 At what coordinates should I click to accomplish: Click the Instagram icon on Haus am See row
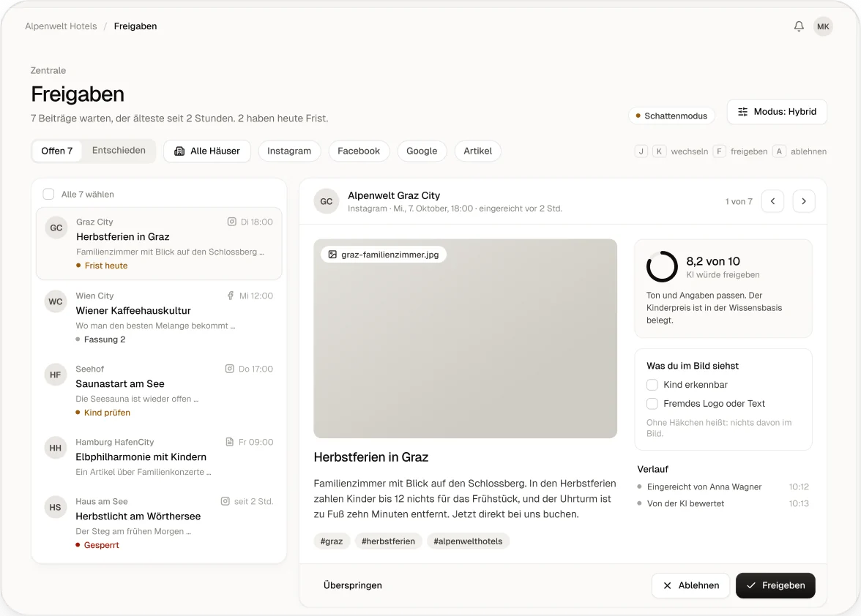pos(225,501)
